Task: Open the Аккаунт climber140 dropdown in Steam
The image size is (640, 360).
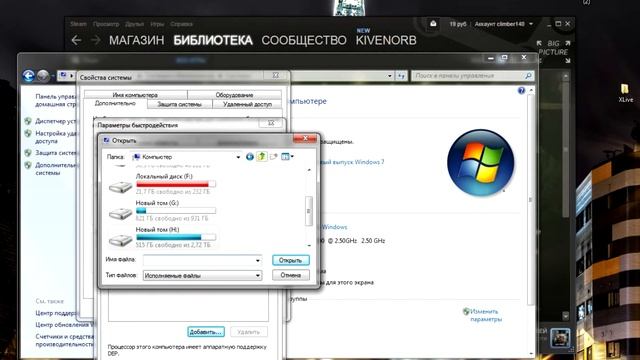Action: [x=504, y=24]
